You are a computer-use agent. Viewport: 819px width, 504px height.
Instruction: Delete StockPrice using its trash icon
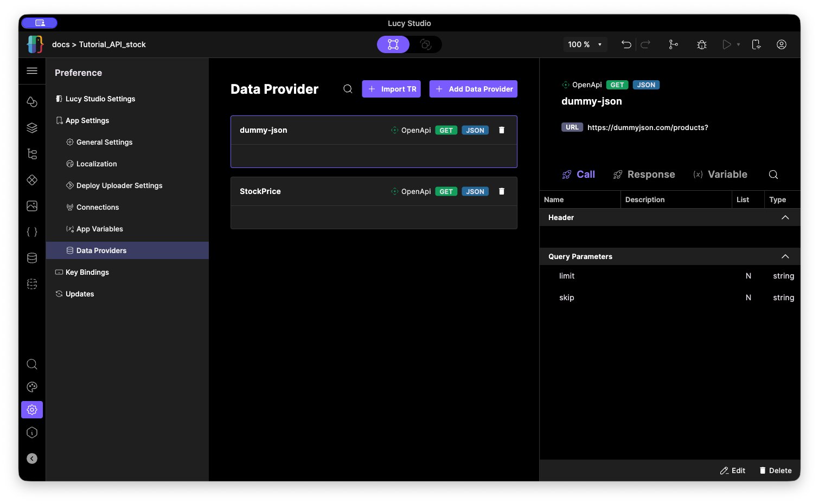(502, 191)
